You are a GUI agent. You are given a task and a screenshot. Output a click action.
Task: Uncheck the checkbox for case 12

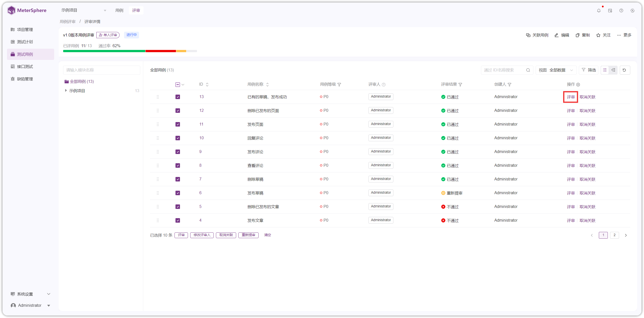(178, 111)
